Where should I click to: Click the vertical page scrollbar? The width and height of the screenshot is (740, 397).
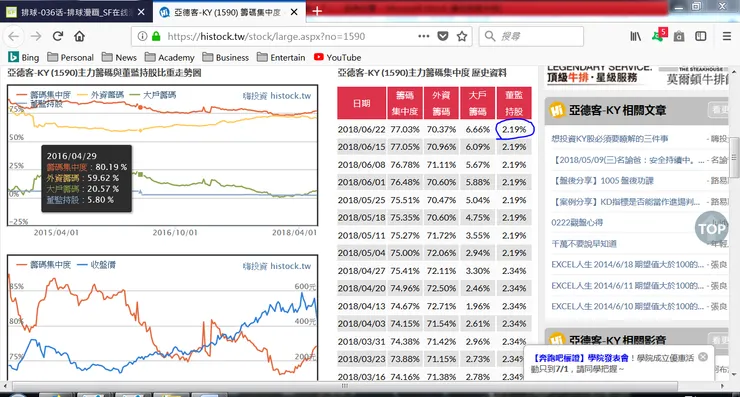(734, 157)
